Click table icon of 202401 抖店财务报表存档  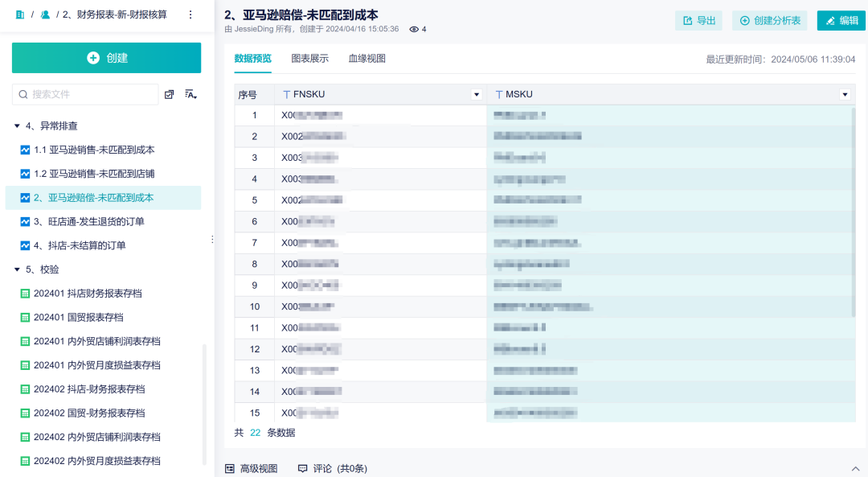tap(25, 294)
